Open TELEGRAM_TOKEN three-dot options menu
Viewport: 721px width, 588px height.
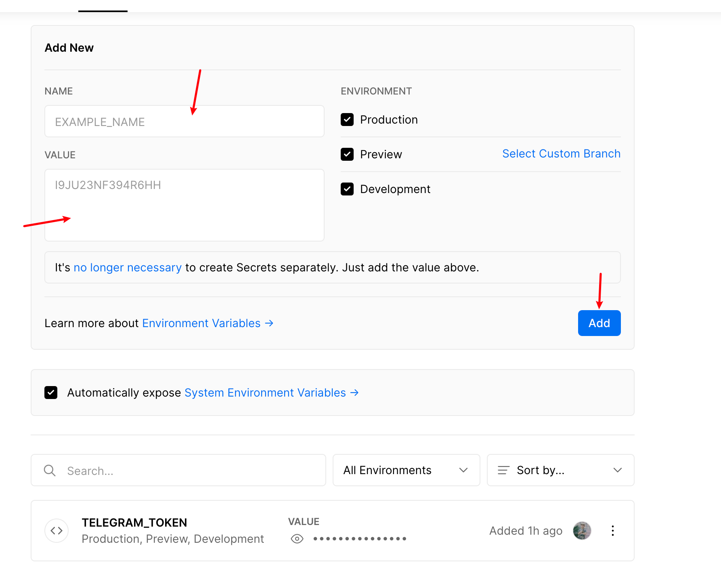tap(612, 531)
